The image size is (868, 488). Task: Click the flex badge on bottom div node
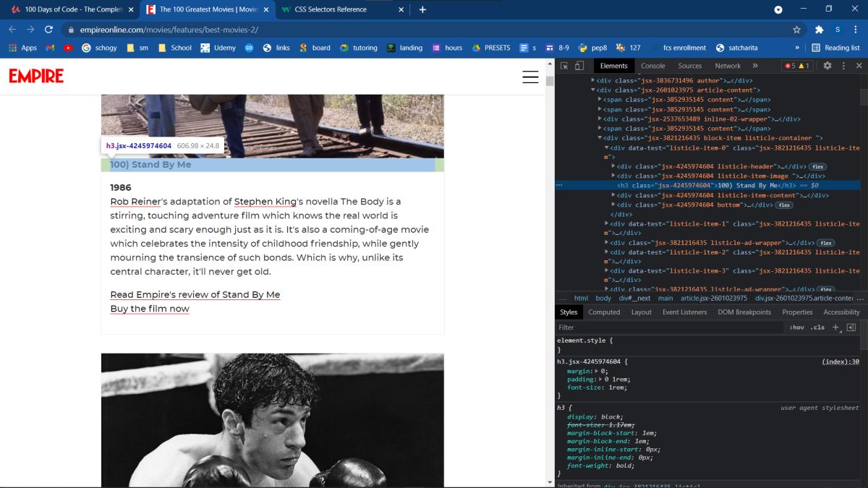coord(783,205)
